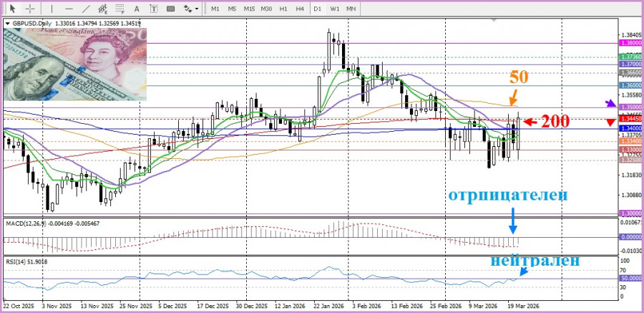Choose the horizontal line drawing tool
644x313 pixels.
point(69,9)
